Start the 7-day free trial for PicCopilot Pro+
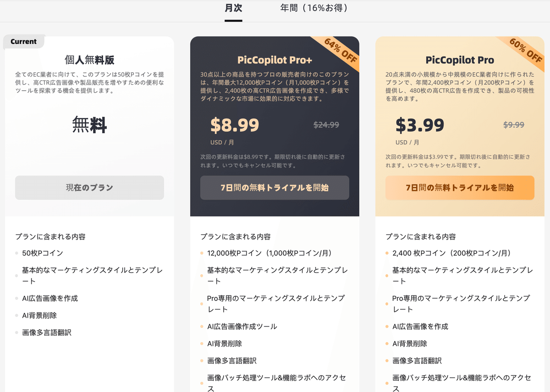 (x=275, y=187)
